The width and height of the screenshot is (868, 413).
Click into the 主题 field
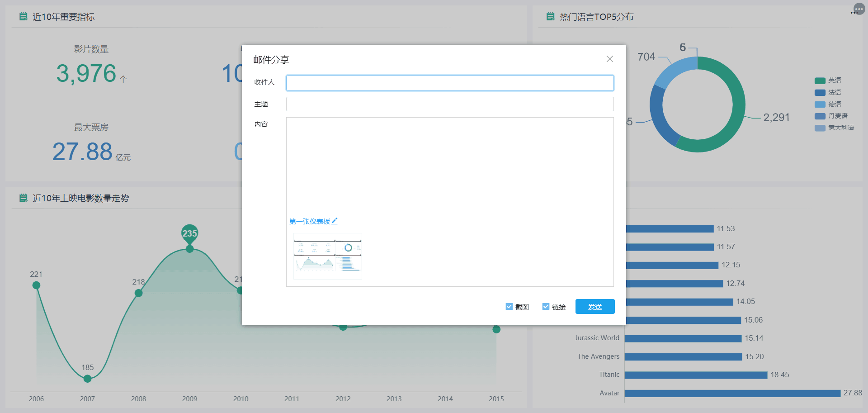pyautogui.click(x=449, y=104)
